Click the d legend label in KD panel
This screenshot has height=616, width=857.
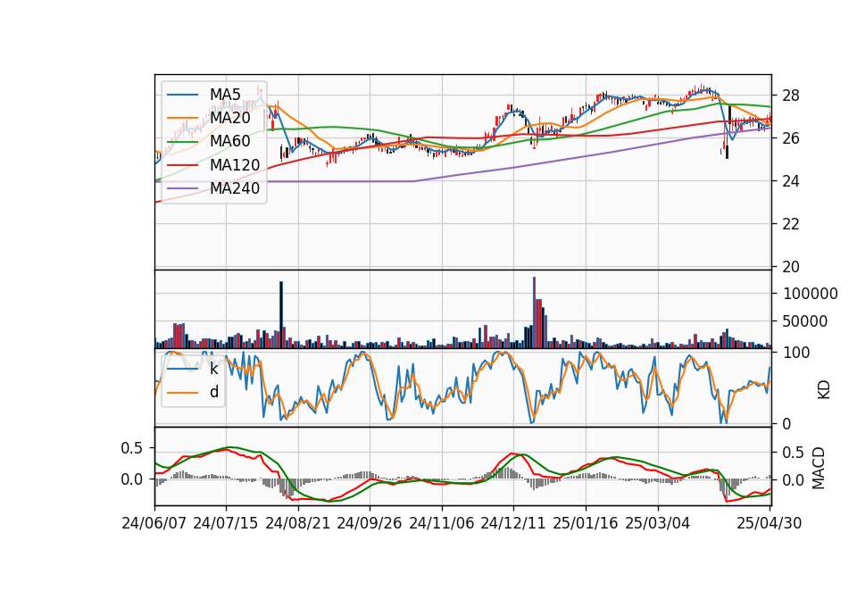214,392
